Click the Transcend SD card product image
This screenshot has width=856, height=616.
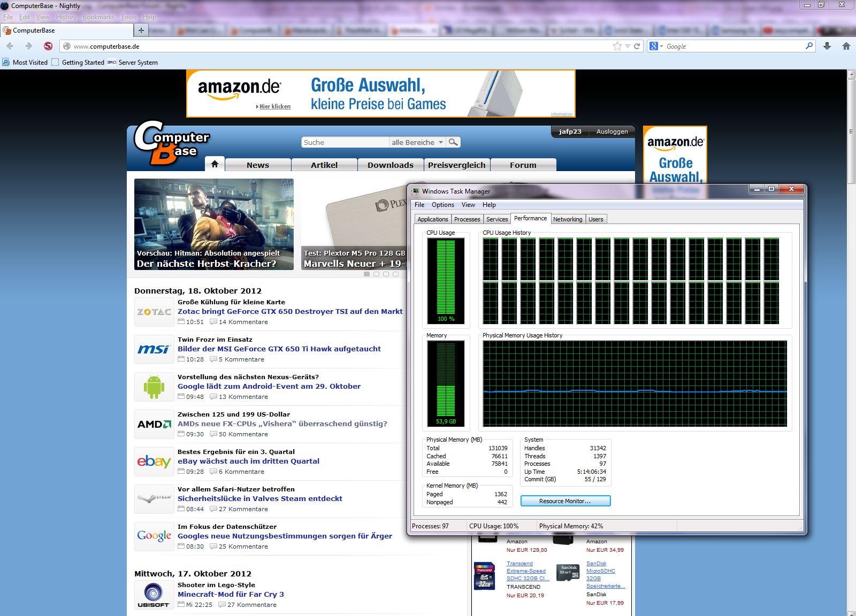485,576
